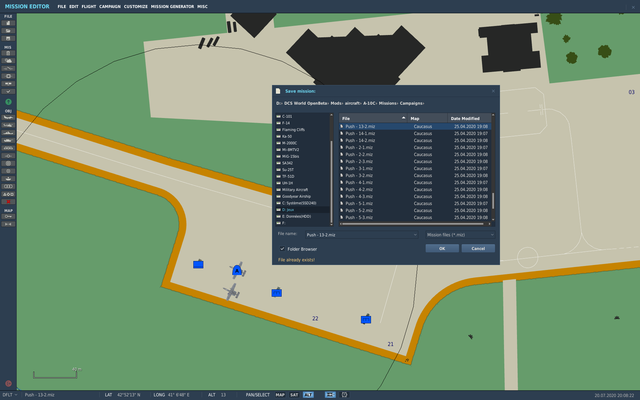Viewport: 640px width, 400px height.
Task: Confirm saving with the OK button
Action: [x=442, y=248]
